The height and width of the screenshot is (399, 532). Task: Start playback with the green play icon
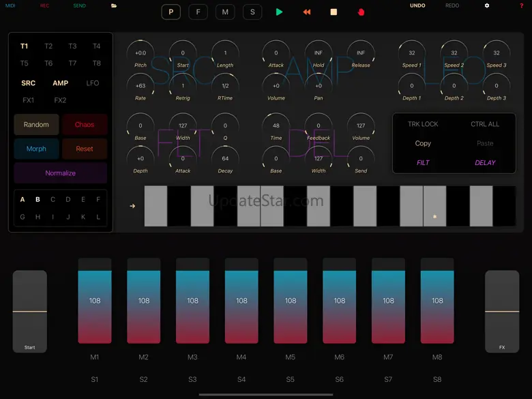pos(279,12)
